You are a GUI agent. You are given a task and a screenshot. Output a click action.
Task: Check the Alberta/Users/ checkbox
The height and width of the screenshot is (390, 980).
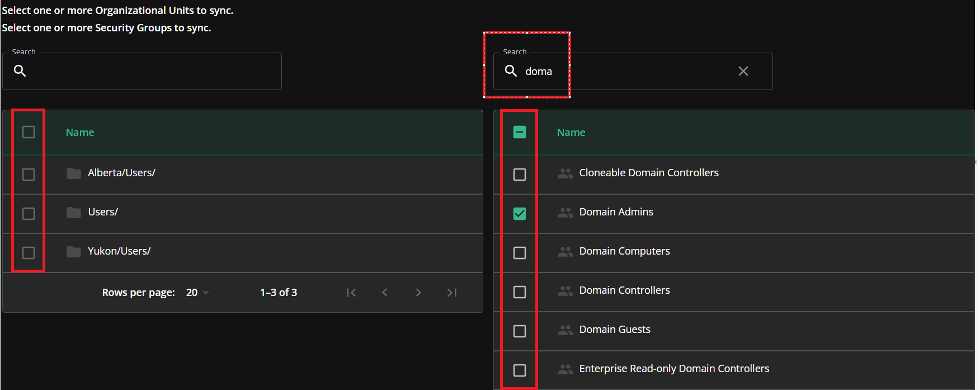pos(29,175)
